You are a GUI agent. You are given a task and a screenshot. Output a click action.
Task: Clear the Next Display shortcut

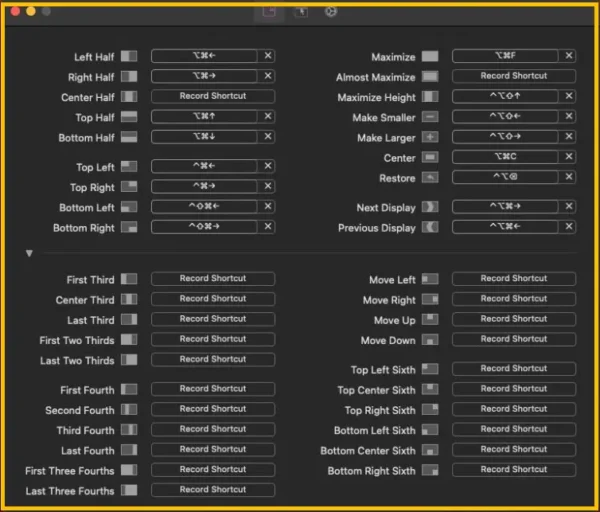(569, 206)
